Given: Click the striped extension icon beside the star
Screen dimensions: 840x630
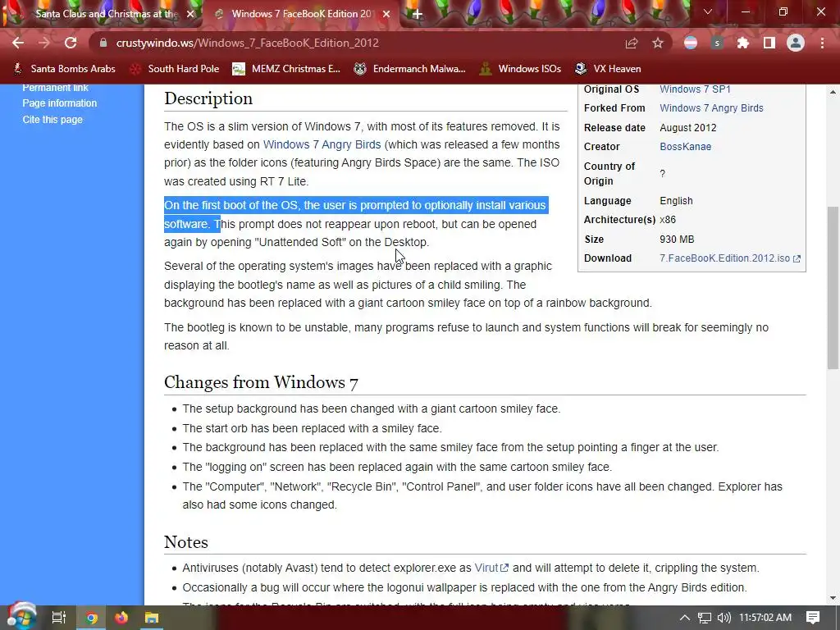Looking at the screenshot, I should 691,43.
